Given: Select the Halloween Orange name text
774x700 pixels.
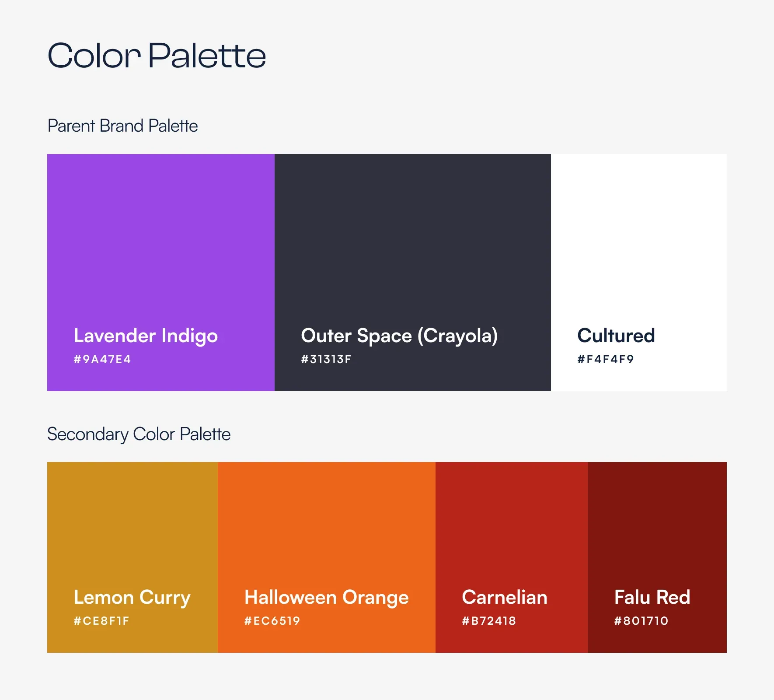Looking at the screenshot, I should coord(327,598).
